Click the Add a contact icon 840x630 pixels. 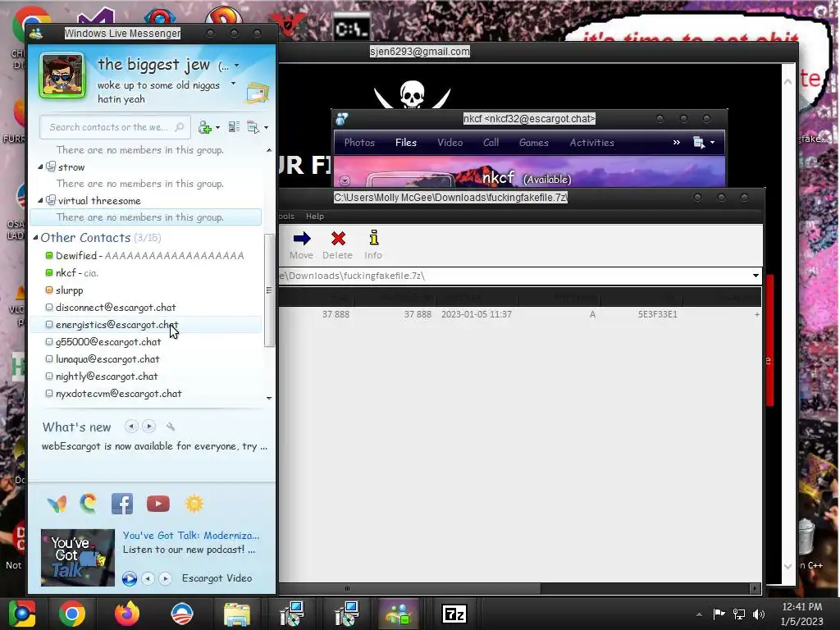click(x=204, y=127)
